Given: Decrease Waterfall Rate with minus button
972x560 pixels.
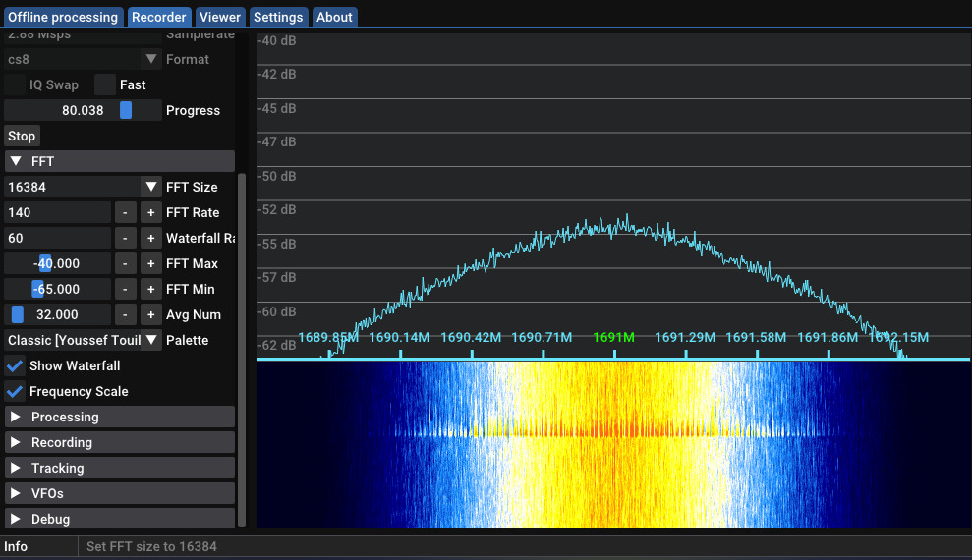Looking at the screenshot, I should pos(125,238).
